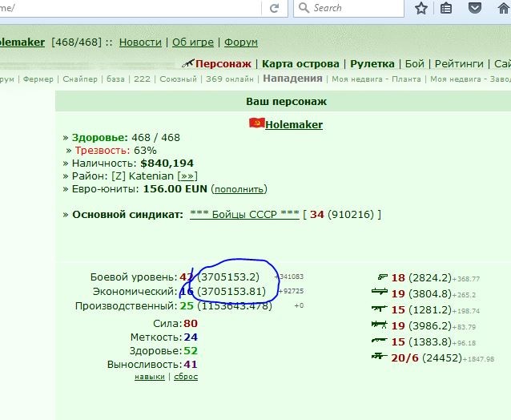Click the magnifier icon in the search box
The width and height of the screenshot is (511, 420).
pos(304,7)
